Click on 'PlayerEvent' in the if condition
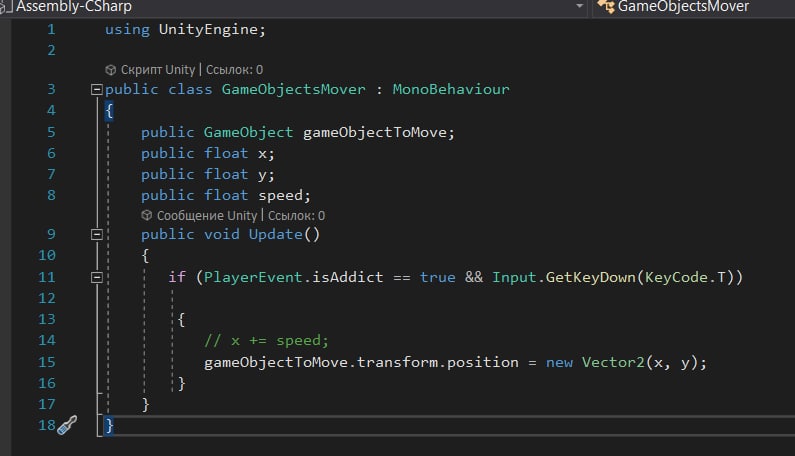795x456 pixels. [253, 277]
